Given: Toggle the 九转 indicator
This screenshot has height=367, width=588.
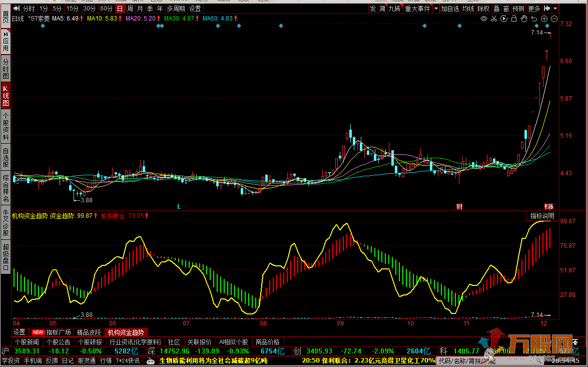Looking at the screenshot, I should (x=394, y=8).
